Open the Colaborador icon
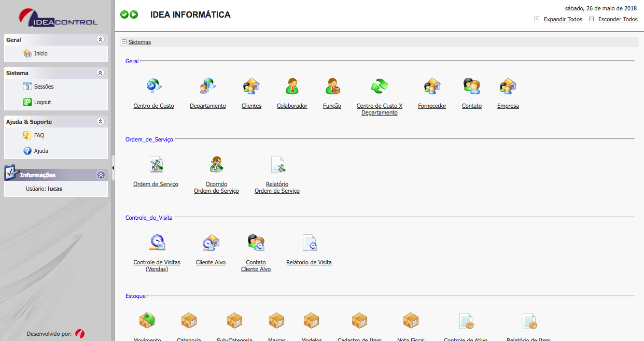This screenshot has width=644, height=341. tap(292, 86)
